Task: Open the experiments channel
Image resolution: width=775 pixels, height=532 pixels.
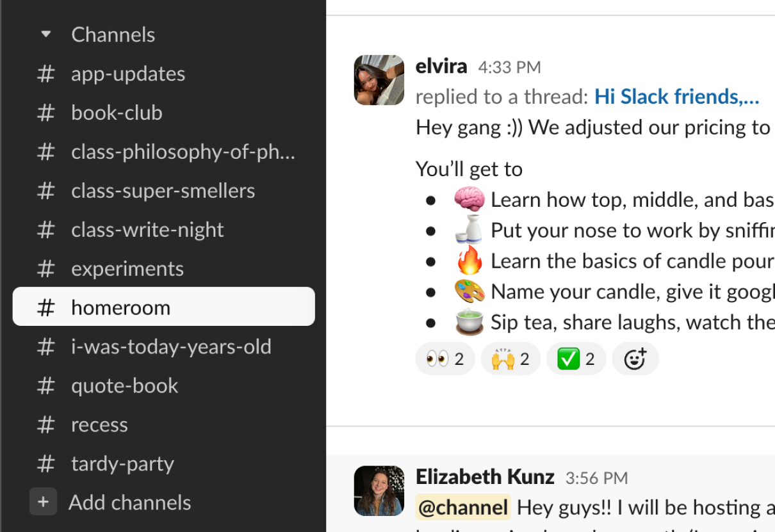Action: tap(127, 268)
